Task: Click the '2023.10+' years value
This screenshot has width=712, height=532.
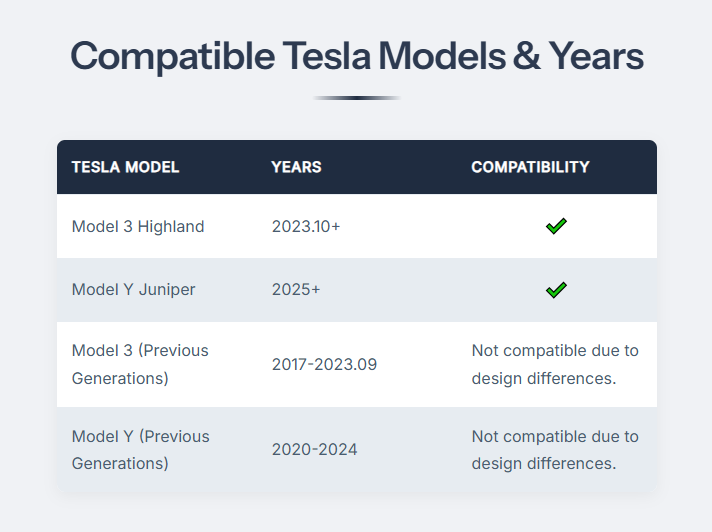Action: (306, 227)
